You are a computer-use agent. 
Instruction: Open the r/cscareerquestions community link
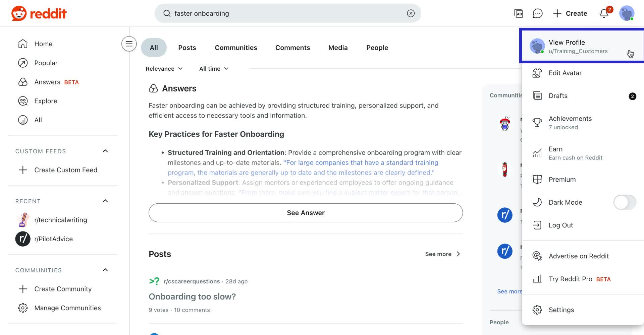pos(192,281)
